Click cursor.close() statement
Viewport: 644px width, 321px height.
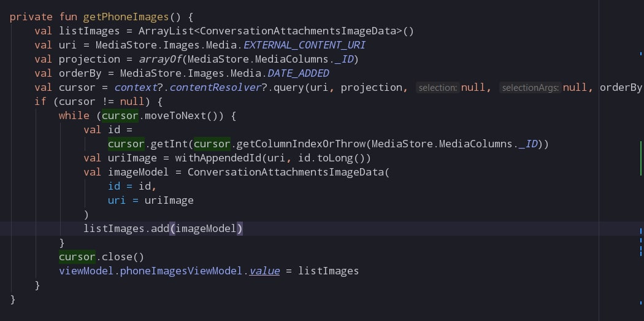tap(101, 257)
